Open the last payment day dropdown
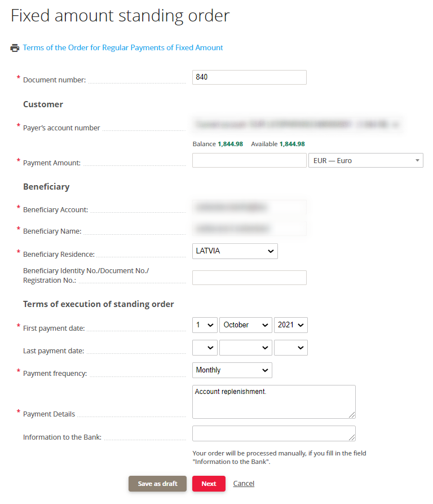Image resolution: width=433 pixels, height=504 pixels. (205, 348)
